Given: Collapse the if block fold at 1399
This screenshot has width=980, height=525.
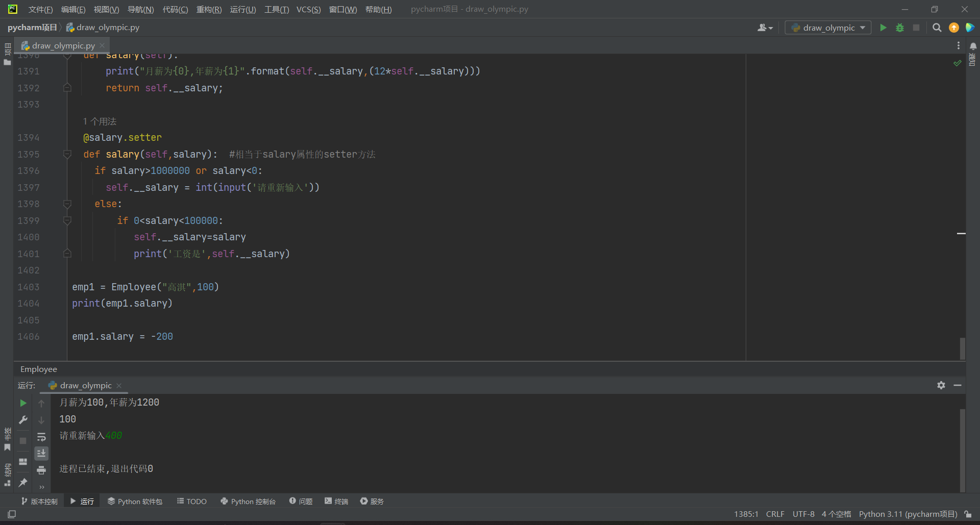Looking at the screenshot, I should coord(67,220).
